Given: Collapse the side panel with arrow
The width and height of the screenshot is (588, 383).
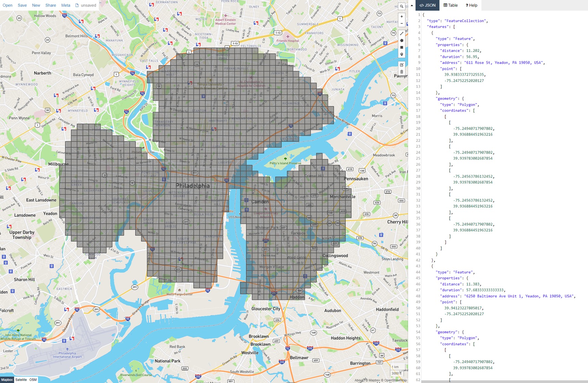Looking at the screenshot, I should (x=412, y=5).
